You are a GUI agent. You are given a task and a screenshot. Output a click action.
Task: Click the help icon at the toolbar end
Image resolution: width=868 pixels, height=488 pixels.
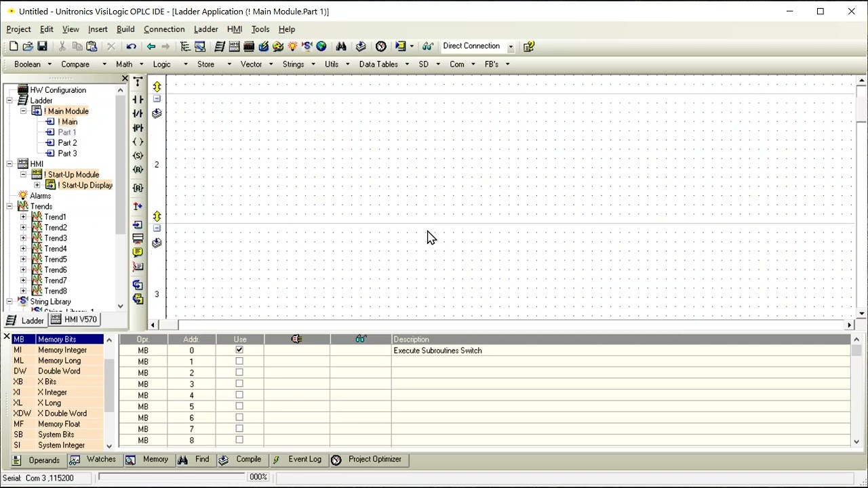point(529,46)
